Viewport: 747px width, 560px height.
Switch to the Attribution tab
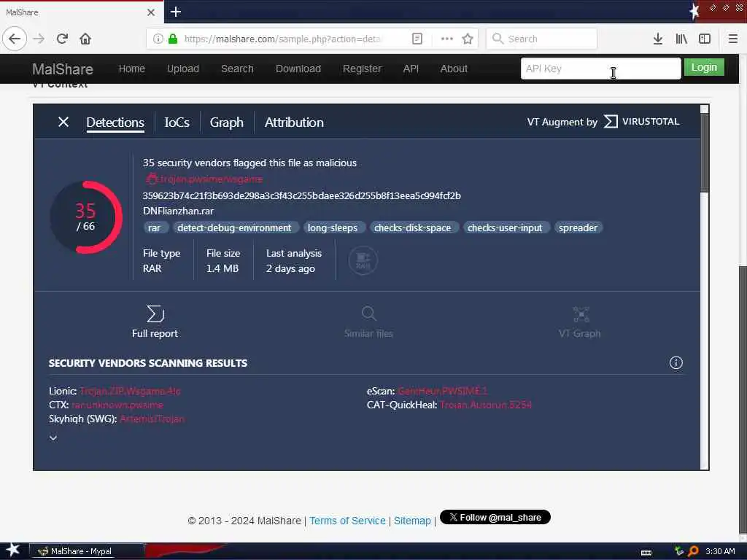point(294,122)
